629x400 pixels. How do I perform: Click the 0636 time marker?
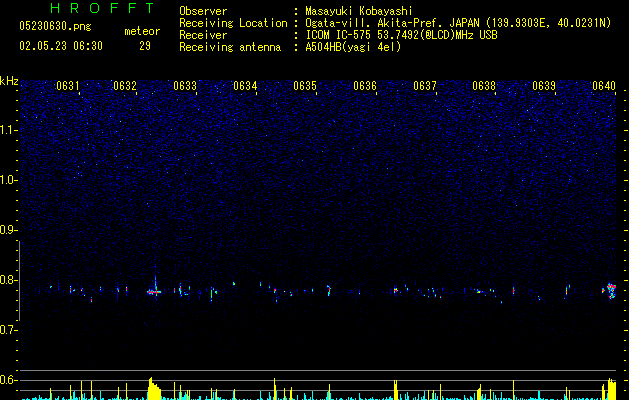(365, 86)
